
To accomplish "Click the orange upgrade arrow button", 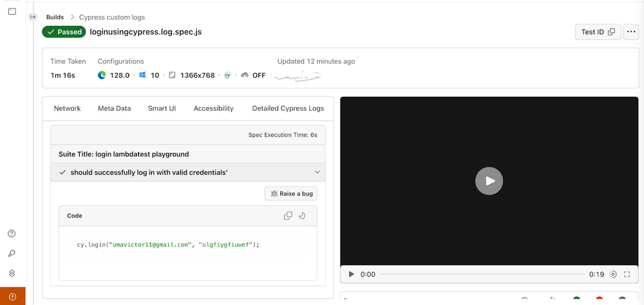I will [12, 297].
